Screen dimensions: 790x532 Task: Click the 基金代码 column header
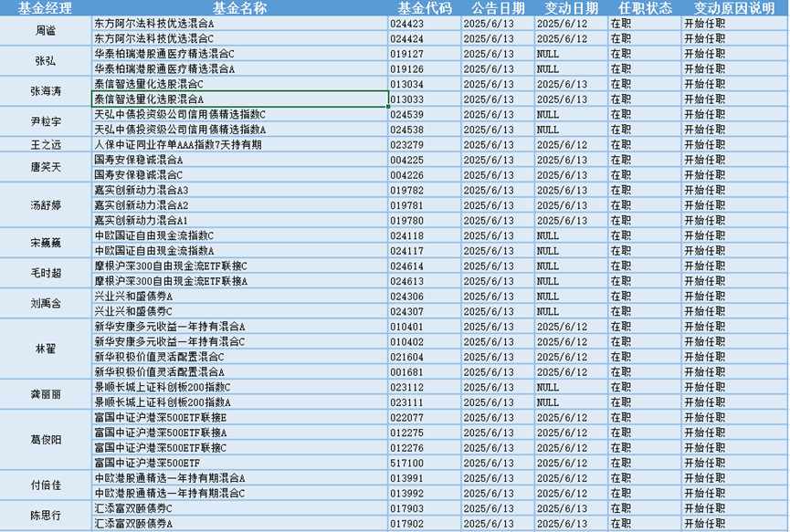click(424, 8)
